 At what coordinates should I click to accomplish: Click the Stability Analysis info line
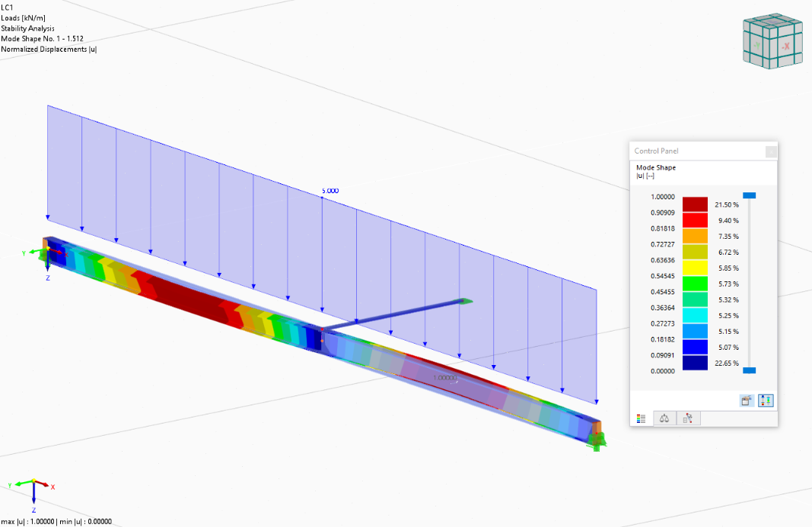[x=27, y=28]
